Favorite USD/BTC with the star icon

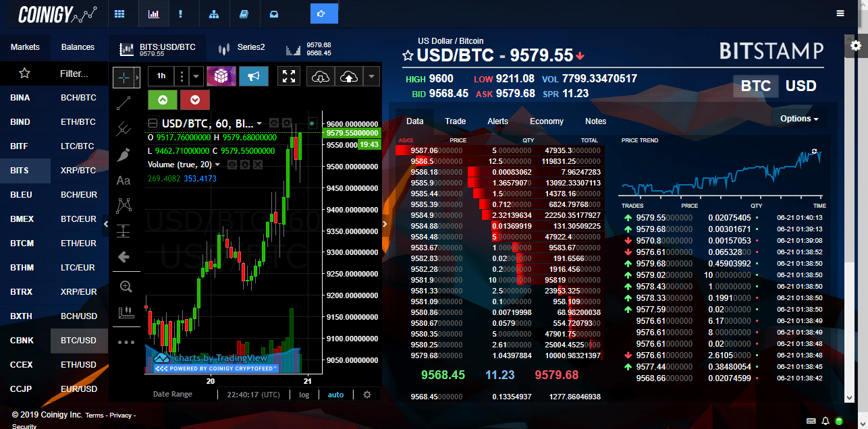pyautogui.click(x=408, y=56)
